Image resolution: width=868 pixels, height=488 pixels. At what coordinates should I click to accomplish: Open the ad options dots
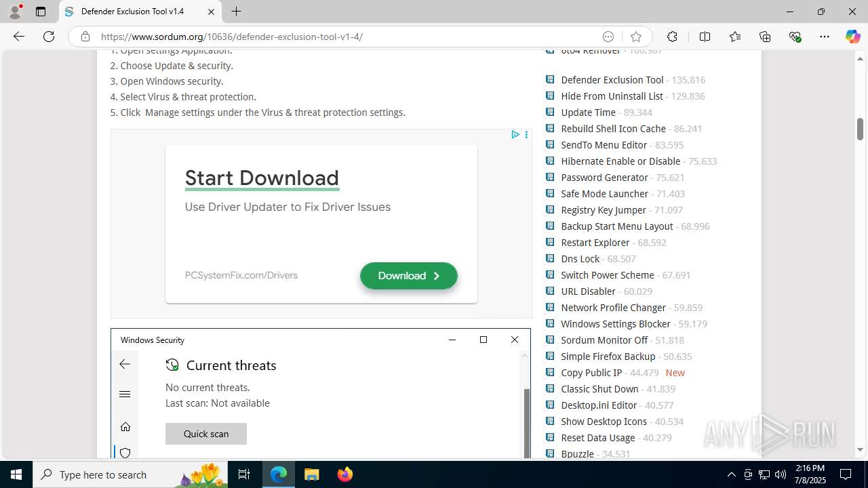pos(526,135)
